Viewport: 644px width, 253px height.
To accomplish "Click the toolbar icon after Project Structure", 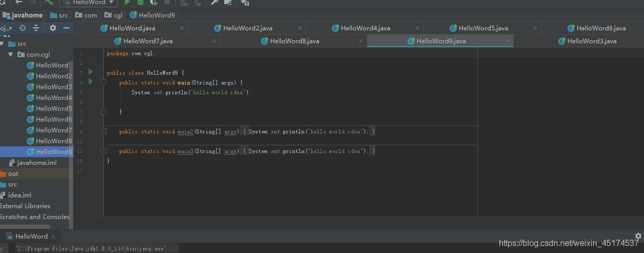I will (x=245, y=3).
